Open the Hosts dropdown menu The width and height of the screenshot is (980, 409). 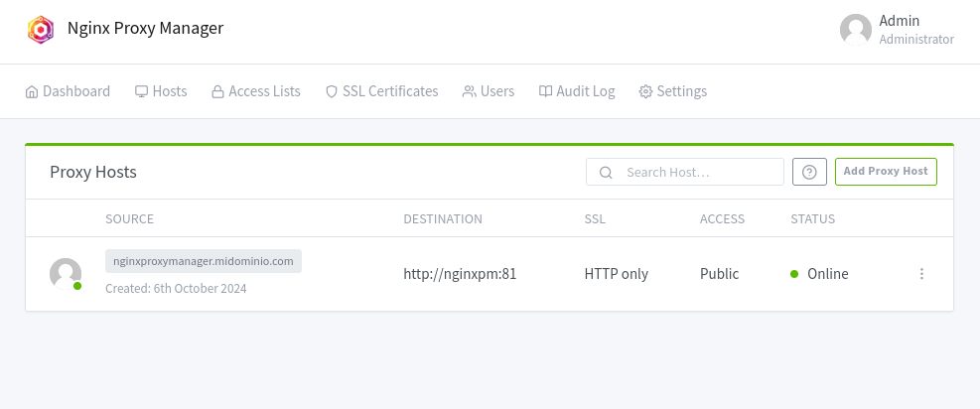coord(161,91)
